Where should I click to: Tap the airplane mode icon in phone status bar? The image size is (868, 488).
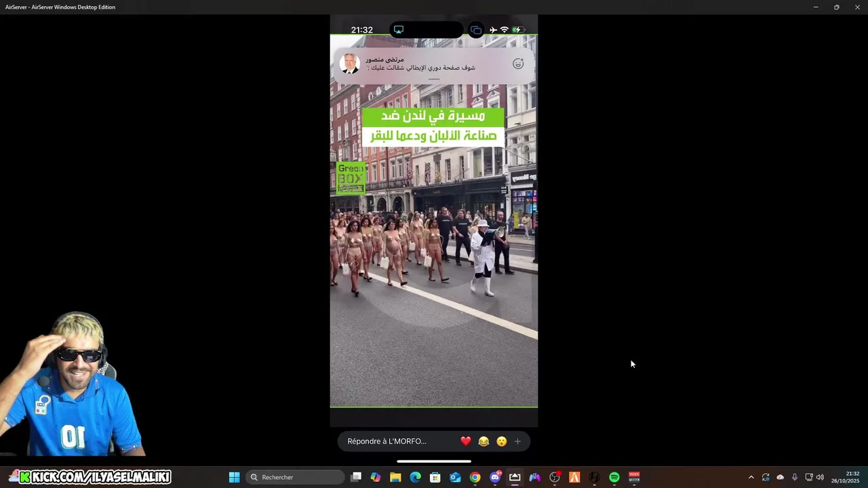(x=493, y=30)
